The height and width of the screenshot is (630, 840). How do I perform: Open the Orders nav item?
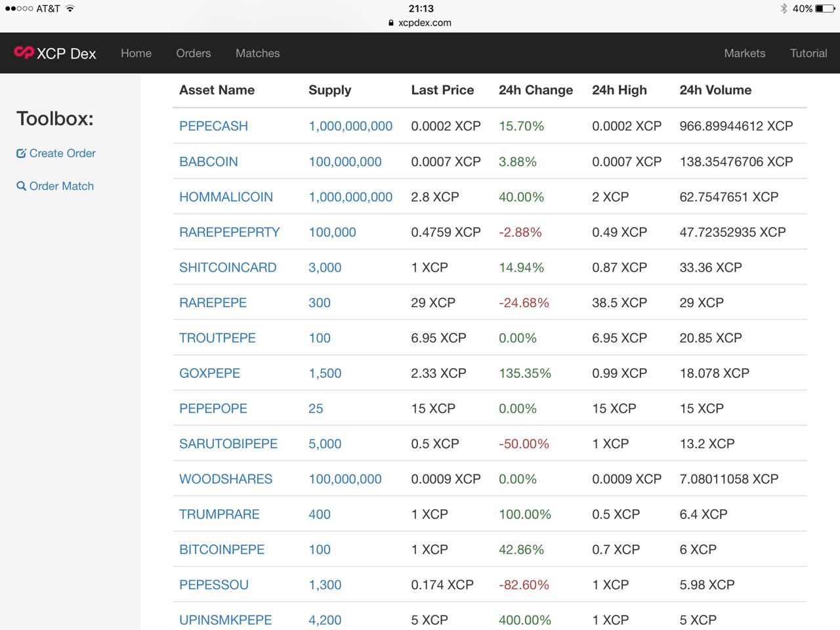[x=194, y=53]
